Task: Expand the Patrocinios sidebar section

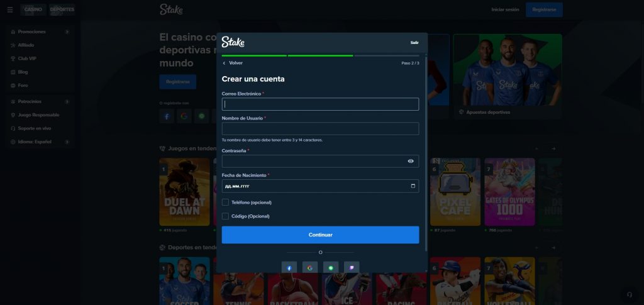Action: 67,101
